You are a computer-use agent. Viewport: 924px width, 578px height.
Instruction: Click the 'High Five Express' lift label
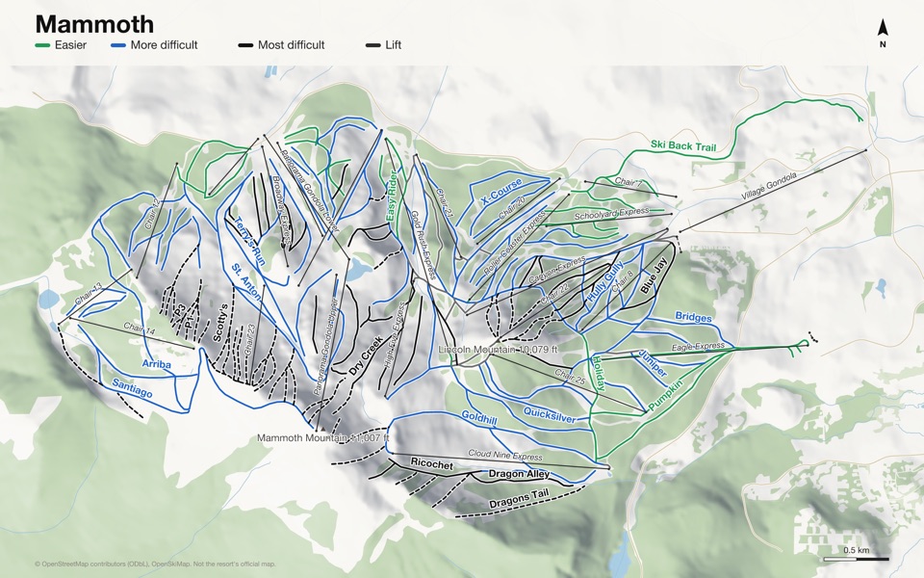(395, 335)
